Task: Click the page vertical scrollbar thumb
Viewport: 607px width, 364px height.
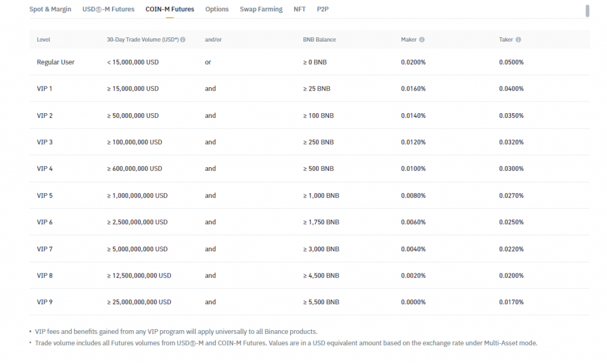Action: tap(587, 11)
